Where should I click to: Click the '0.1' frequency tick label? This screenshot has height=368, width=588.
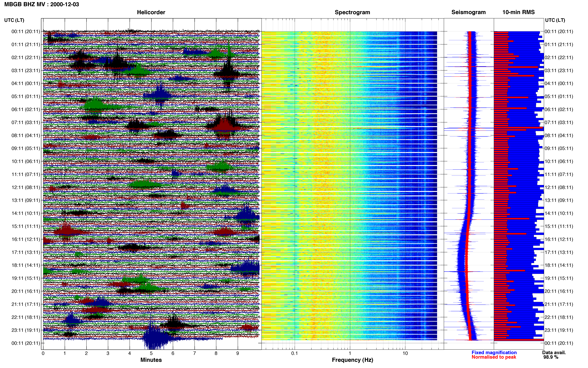(x=295, y=353)
